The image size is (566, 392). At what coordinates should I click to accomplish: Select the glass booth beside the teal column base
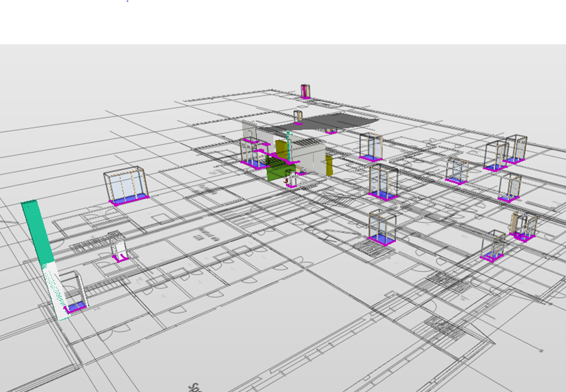[x=74, y=291]
